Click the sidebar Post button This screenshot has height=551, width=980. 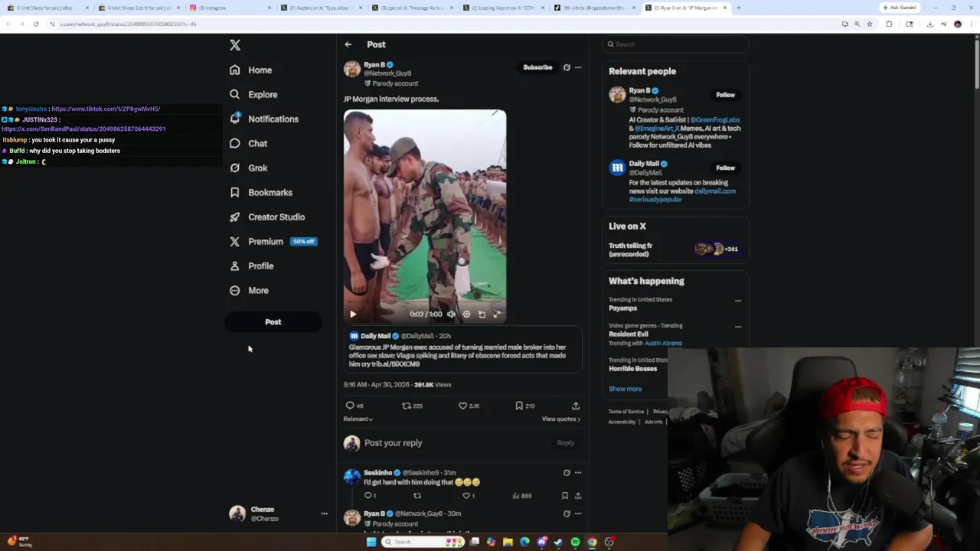[x=273, y=322]
